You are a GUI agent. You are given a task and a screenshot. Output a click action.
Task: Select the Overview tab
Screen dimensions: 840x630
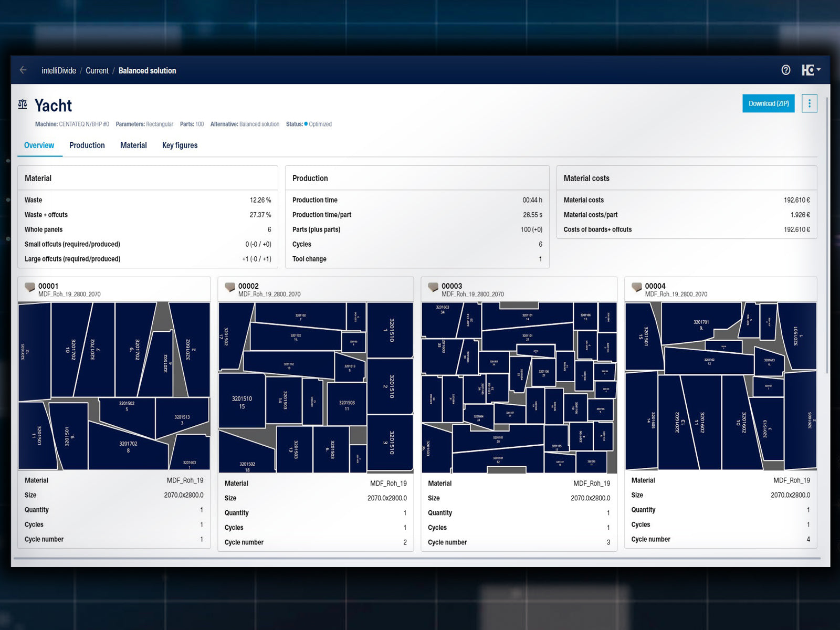click(39, 145)
